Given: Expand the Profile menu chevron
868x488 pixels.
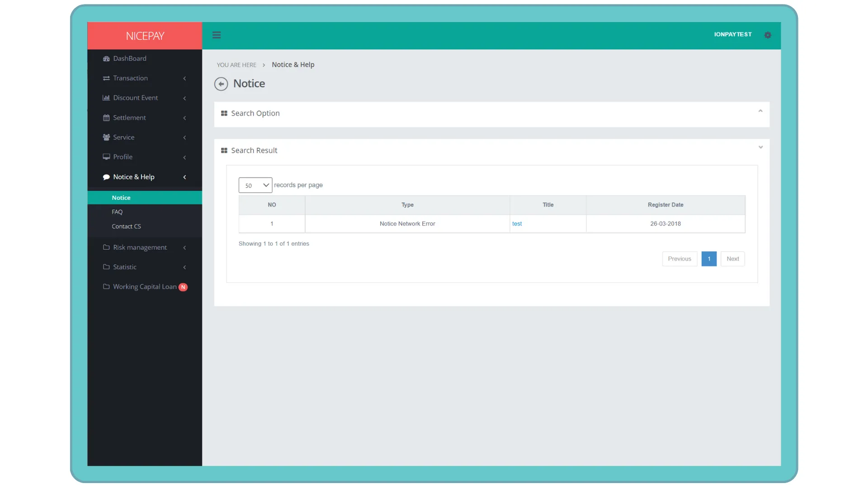Looking at the screenshot, I should click(x=184, y=157).
